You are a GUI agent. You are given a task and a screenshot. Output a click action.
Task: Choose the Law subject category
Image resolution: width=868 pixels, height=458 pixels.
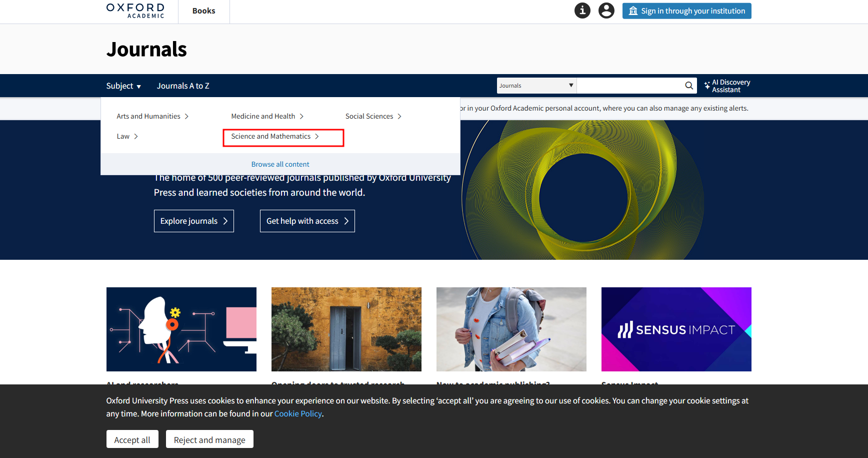[127, 137]
